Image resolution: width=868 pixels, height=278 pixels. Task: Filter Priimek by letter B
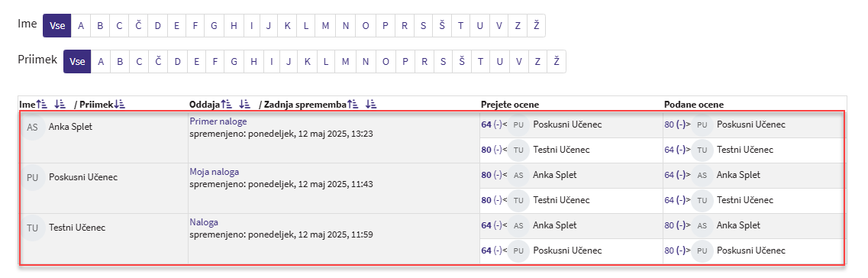point(120,61)
